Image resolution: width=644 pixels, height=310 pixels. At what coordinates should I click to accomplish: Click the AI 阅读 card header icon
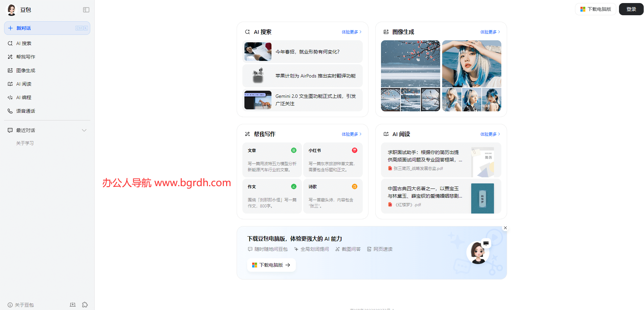386,134
